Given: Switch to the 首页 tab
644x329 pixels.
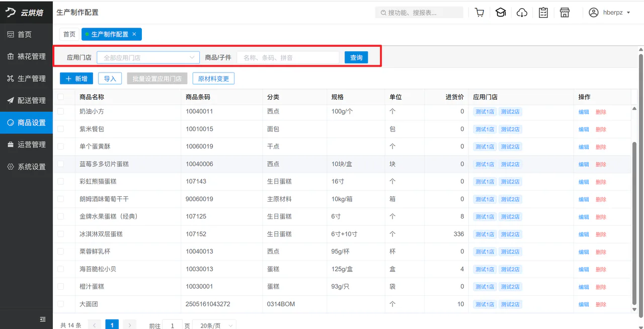Looking at the screenshot, I should pos(69,34).
